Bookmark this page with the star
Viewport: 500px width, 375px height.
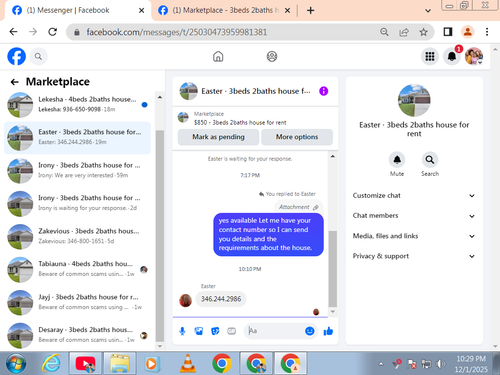(x=423, y=32)
